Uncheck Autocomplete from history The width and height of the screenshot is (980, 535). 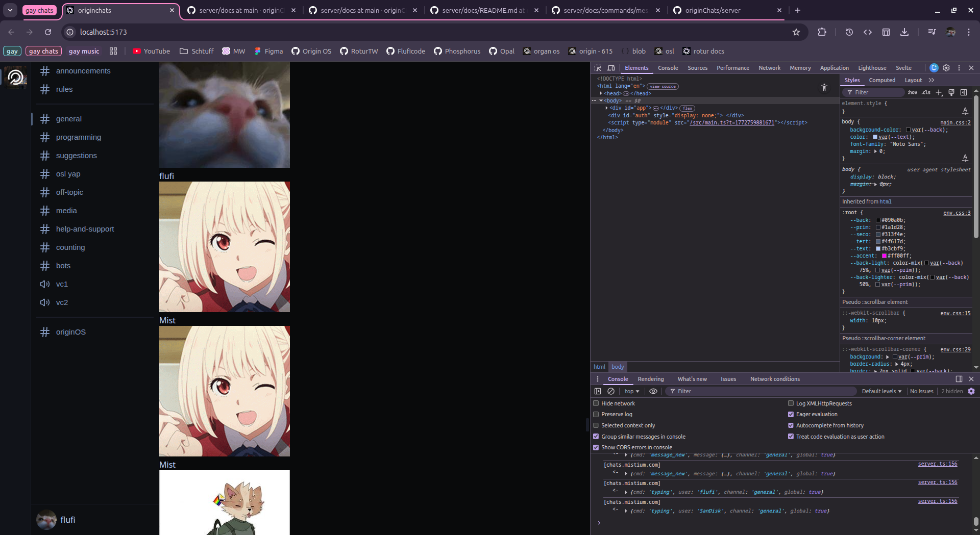point(791,425)
